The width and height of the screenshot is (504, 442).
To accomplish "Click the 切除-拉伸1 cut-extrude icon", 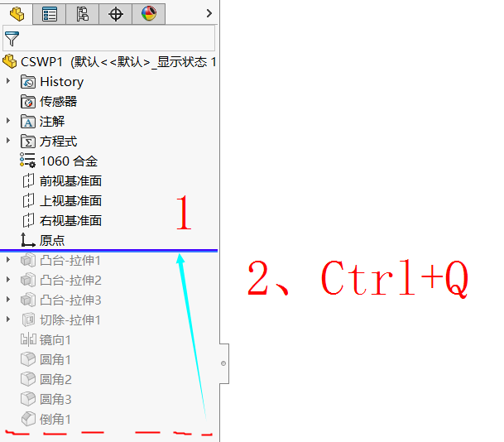I will tap(28, 319).
